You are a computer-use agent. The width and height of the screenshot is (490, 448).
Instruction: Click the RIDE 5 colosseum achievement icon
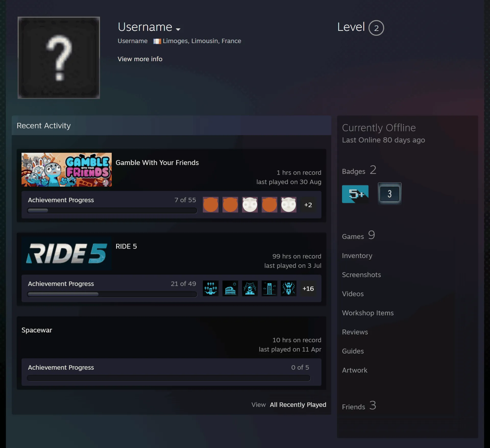(x=230, y=288)
